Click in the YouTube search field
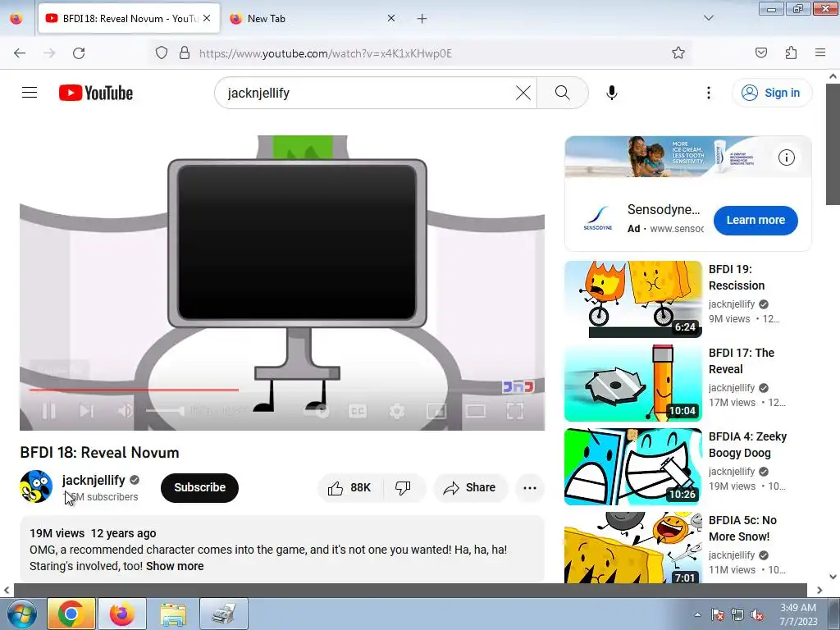 [370, 93]
